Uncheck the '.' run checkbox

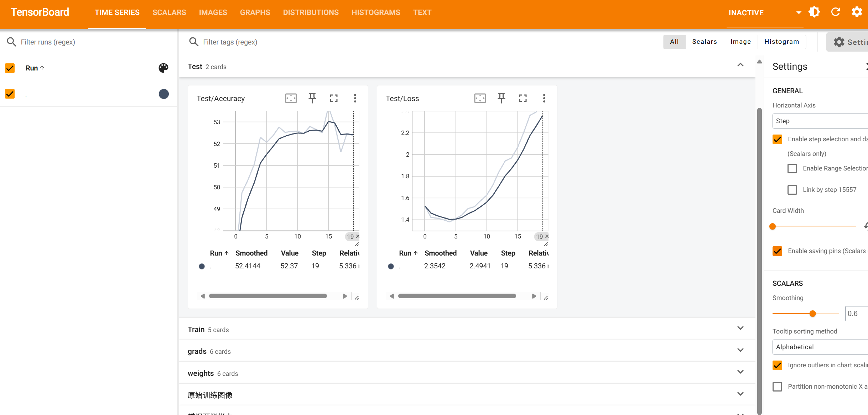(x=10, y=94)
